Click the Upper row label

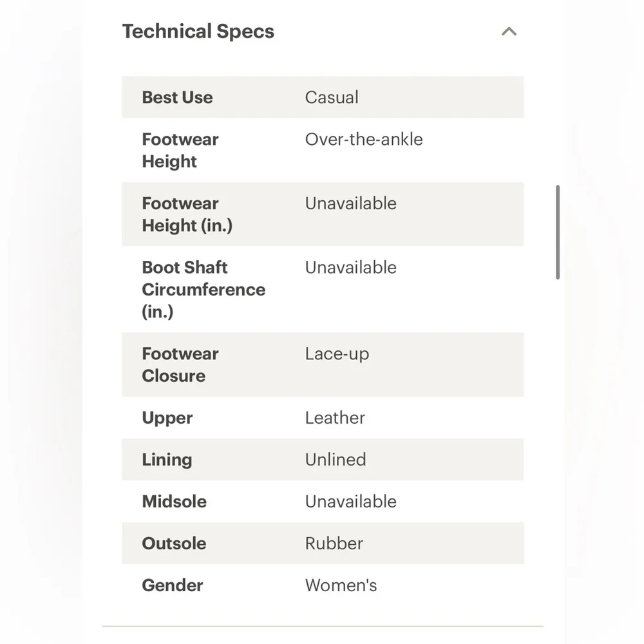(x=167, y=418)
